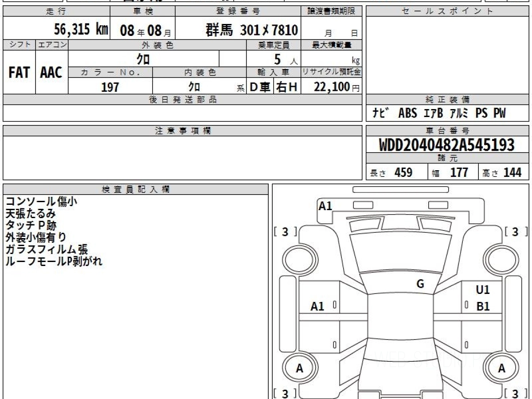Click the 外装色 header
532x399 pixels.
[157, 45]
